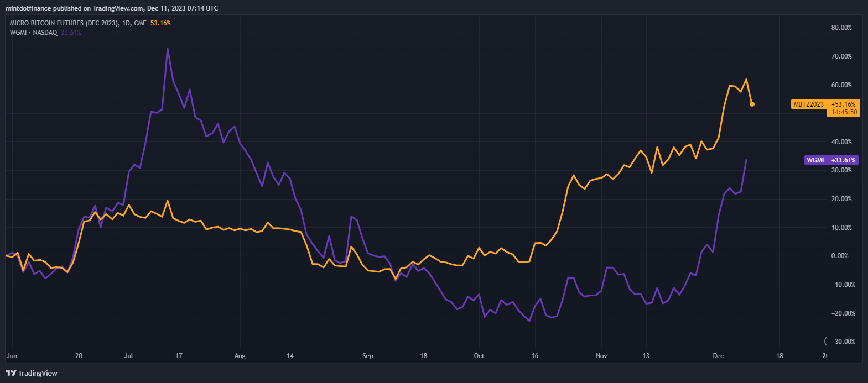Click the 70.00% axis label
Image resolution: width=868 pixels, height=383 pixels.
841,56
